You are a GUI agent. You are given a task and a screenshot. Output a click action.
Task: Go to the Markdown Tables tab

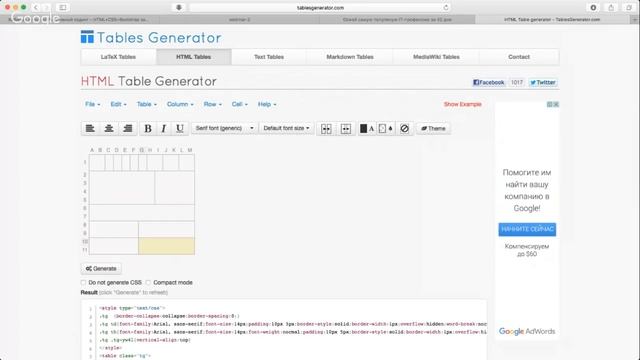point(350,57)
